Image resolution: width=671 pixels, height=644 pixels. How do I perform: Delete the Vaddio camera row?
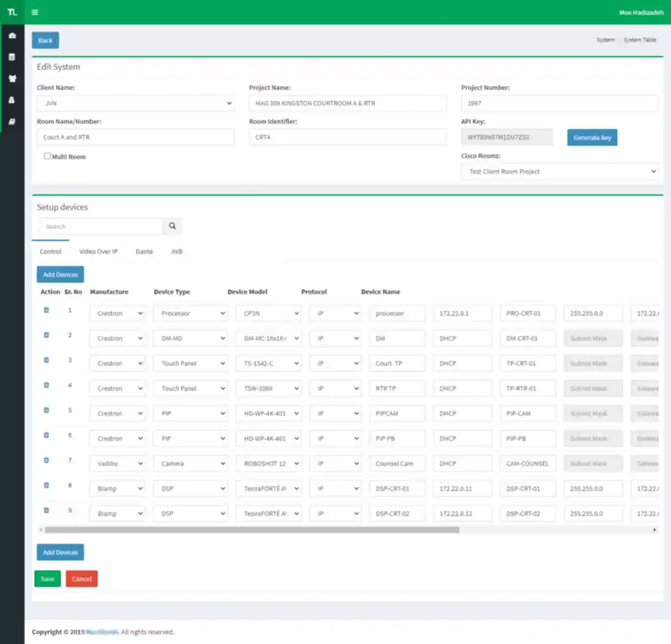46,460
